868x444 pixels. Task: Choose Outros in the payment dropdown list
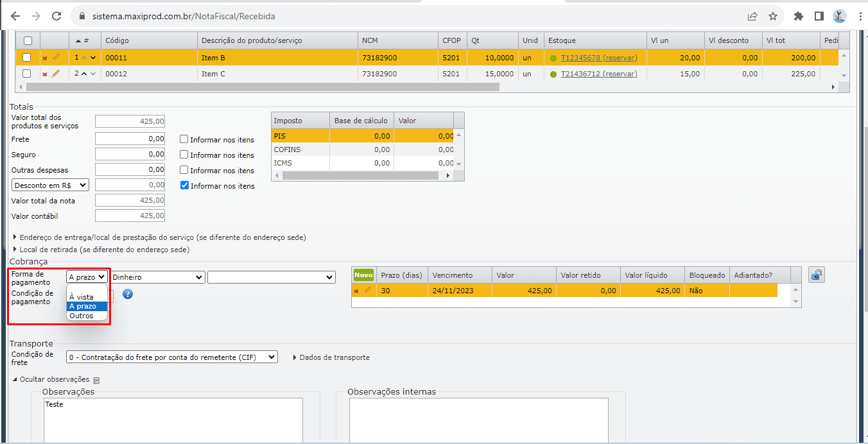[x=82, y=316]
